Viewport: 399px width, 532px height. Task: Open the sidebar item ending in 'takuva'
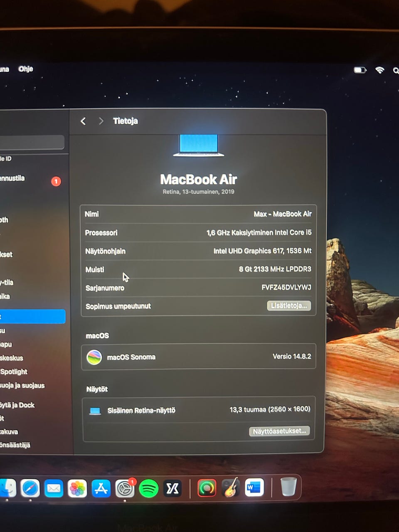[9, 431]
